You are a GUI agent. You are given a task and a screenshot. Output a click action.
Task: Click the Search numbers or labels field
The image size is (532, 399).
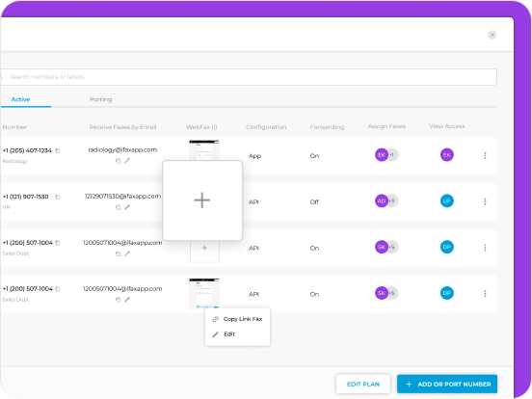point(249,77)
